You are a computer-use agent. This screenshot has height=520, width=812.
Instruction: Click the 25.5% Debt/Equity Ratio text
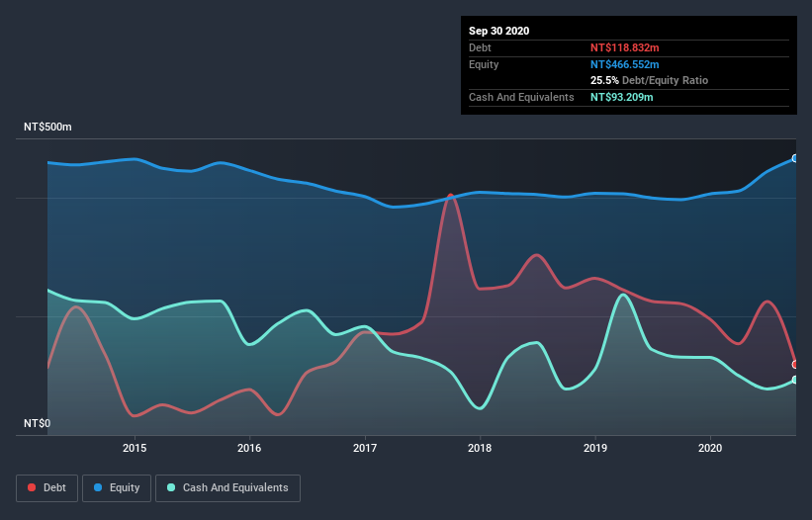[650, 81]
